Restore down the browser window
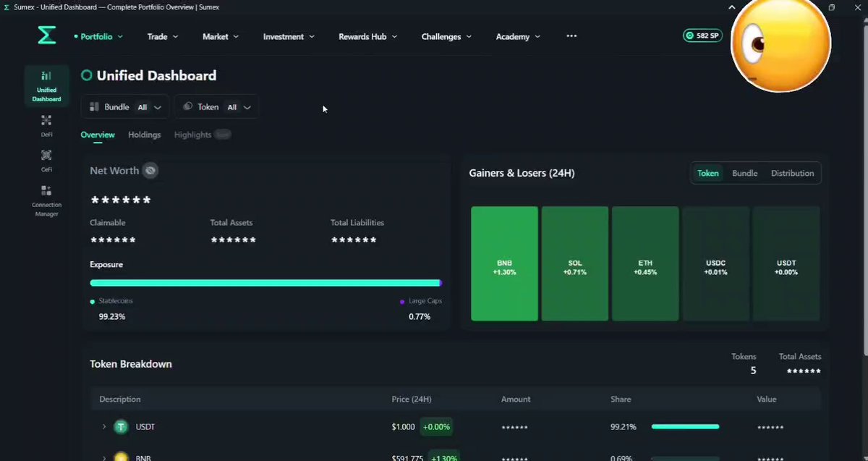This screenshot has width=868, height=461. coord(832,7)
